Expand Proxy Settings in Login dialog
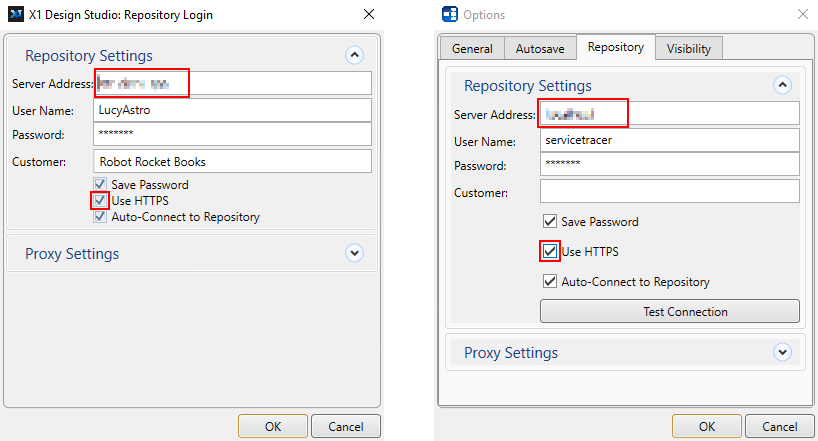The image size is (818, 441). (354, 254)
